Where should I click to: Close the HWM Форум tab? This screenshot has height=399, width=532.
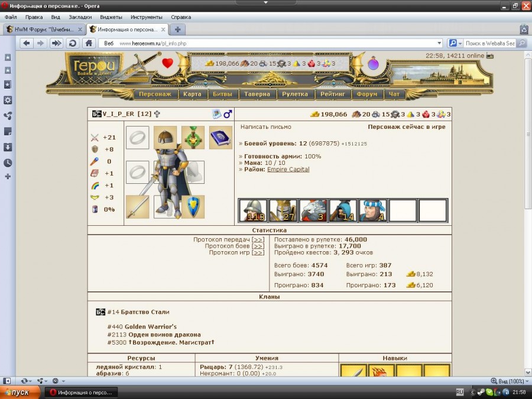point(80,30)
